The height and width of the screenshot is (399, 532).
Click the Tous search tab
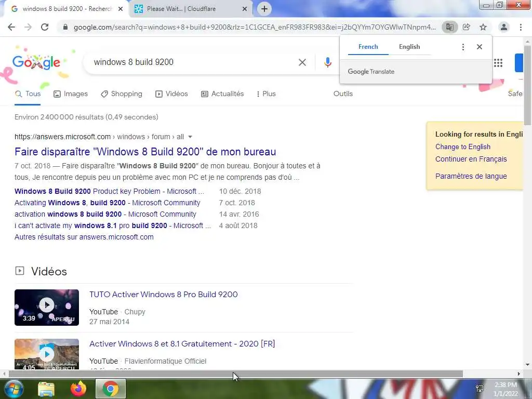click(x=28, y=94)
